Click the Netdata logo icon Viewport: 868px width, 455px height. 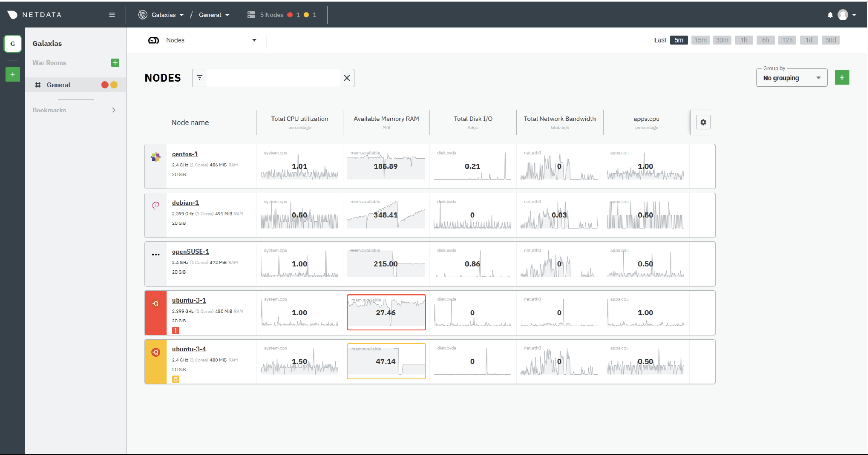[x=13, y=15]
